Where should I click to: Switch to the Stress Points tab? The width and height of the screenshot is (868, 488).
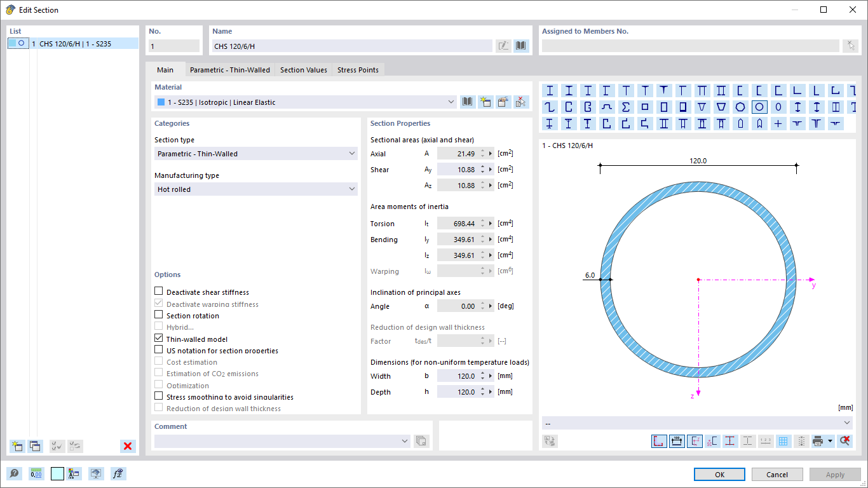click(x=358, y=70)
